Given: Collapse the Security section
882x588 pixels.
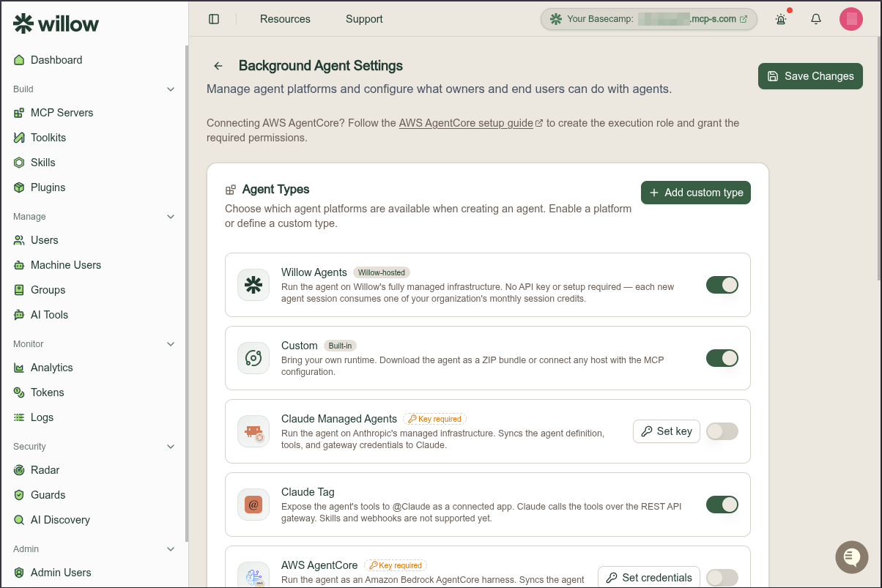Looking at the screenshot, I should [x=171, y=447].
